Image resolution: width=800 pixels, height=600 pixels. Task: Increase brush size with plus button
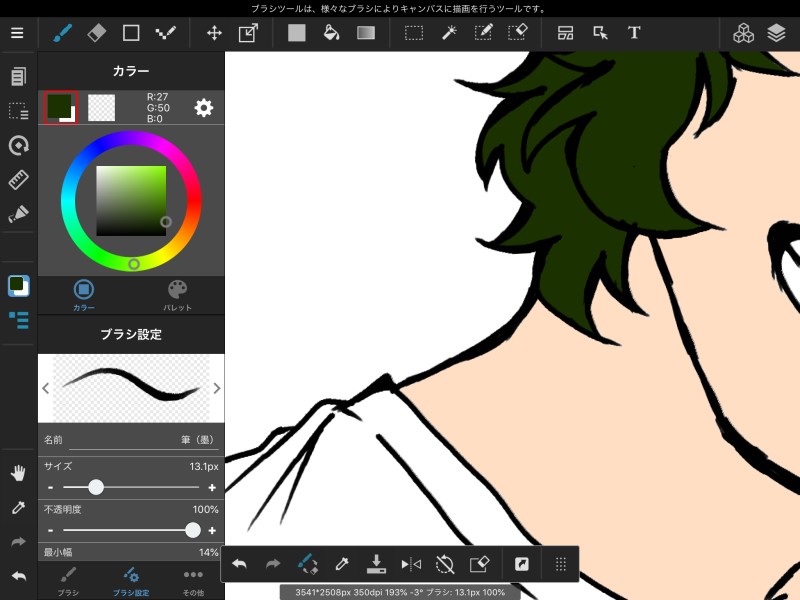[212, 488]
